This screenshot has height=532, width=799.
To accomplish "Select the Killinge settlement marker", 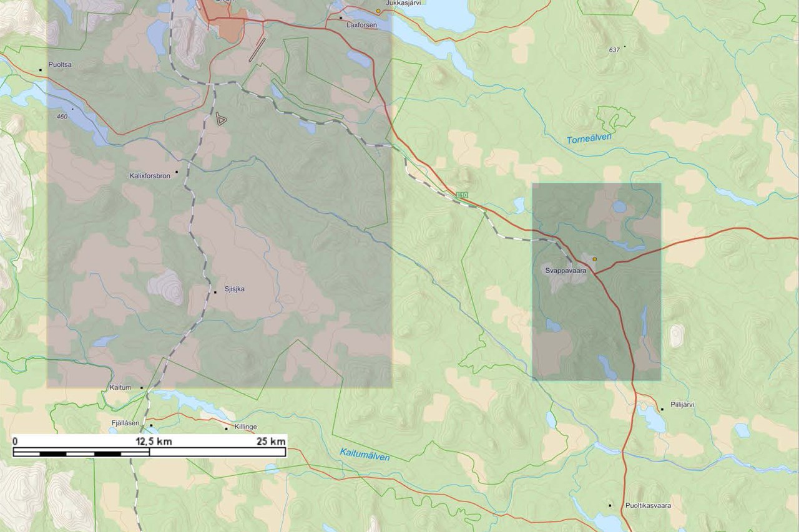I will 226,428.
